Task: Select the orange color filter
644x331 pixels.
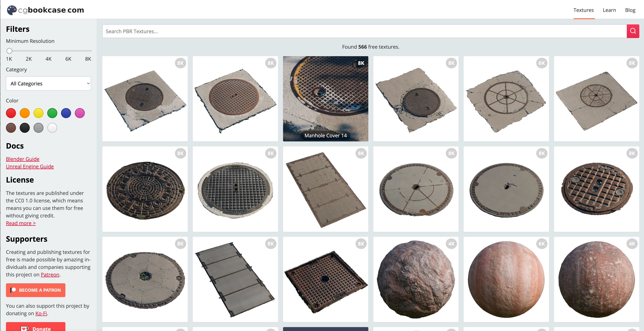Action: (x=25, y=113)
